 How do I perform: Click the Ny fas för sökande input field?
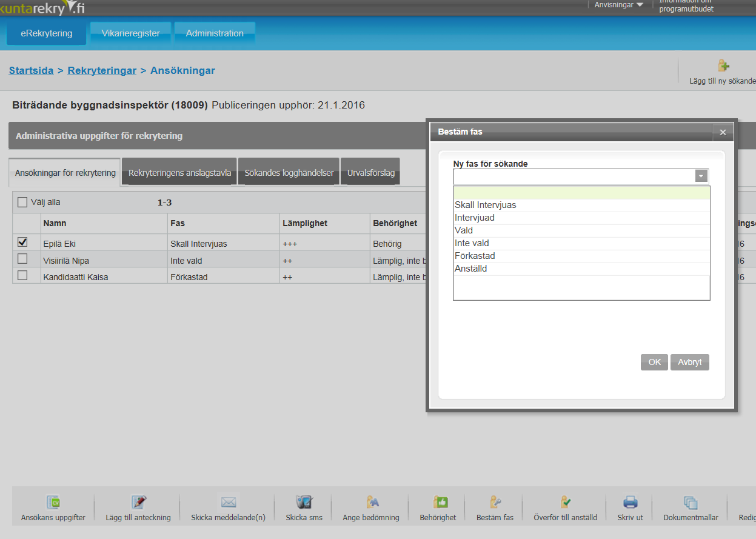point(574,176)
